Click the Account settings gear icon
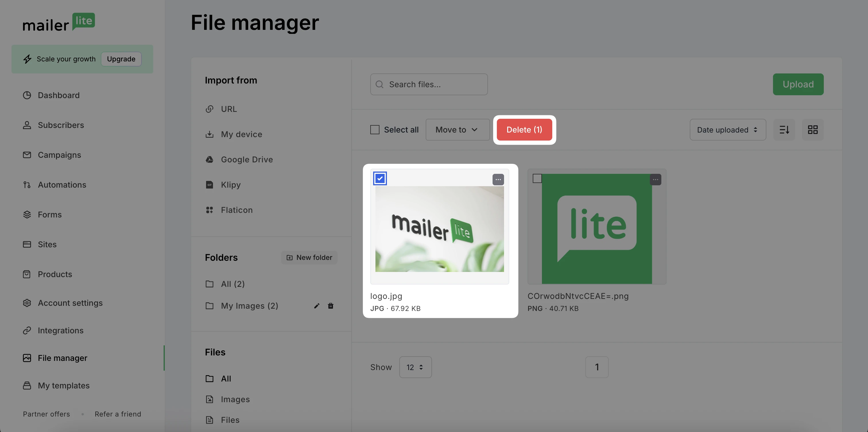Screen dimensions: 868x432 [27, 303]
